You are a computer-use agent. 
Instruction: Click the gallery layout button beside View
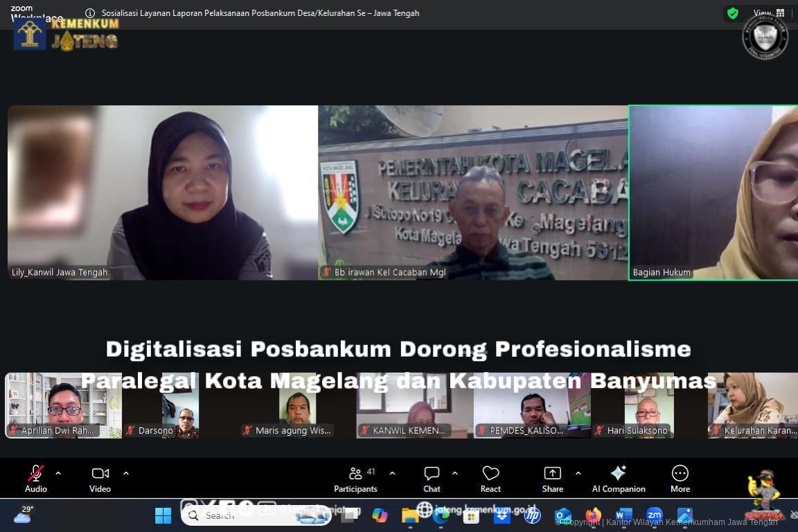point(781,13)
